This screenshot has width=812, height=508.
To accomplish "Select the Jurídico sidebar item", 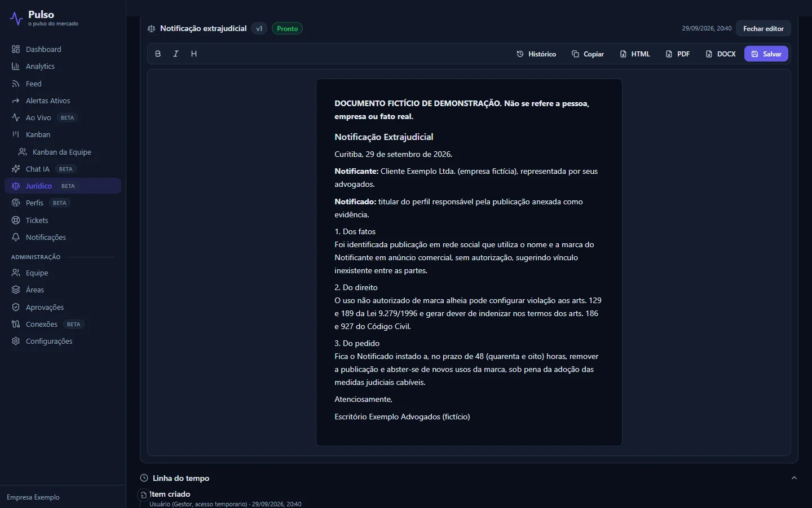I will pyautogui.click(x=63, y=186).
